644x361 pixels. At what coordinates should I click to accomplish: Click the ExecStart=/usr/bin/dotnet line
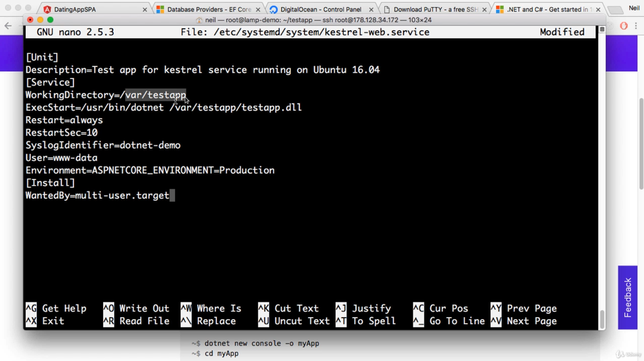[x=164, y=107]
